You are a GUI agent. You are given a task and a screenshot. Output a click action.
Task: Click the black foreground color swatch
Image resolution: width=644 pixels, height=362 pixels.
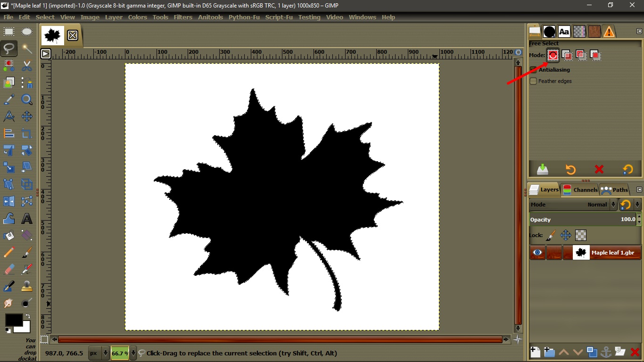click(x=14, y=320)
